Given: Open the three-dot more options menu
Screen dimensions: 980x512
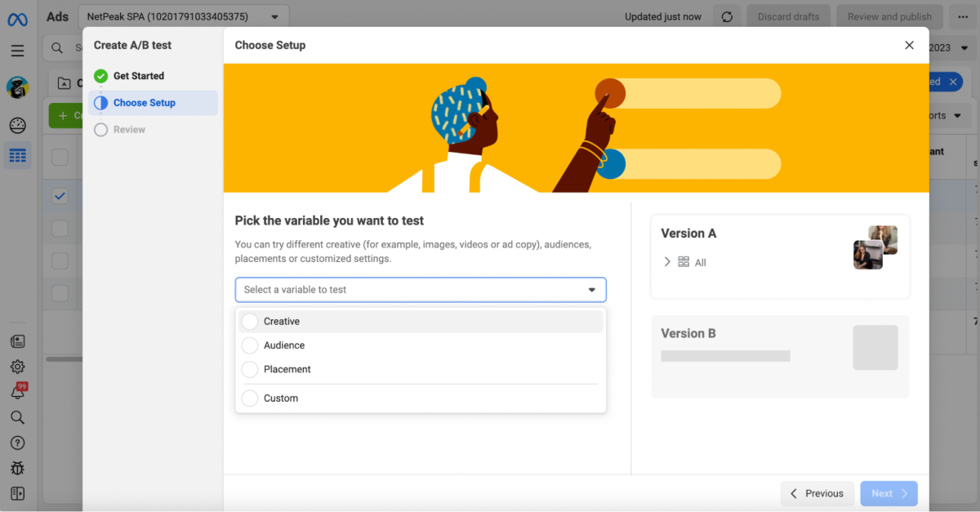Looking at the screenshot, I should (963, 16).
